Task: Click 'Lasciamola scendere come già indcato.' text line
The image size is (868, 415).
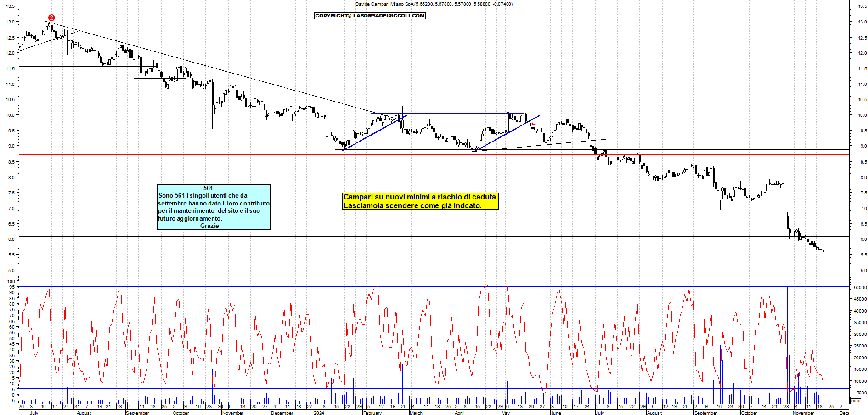Action: coord(412,206)
